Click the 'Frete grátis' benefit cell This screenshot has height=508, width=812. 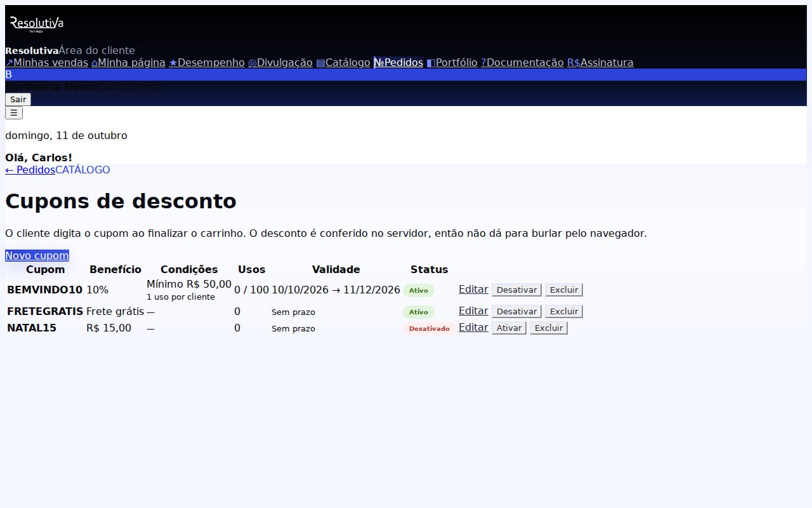pos(115,311)
